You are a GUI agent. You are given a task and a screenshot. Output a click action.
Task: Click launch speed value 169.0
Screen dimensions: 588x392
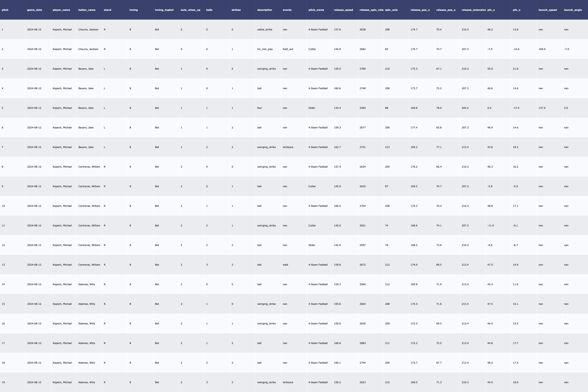[x=542, y=49]
